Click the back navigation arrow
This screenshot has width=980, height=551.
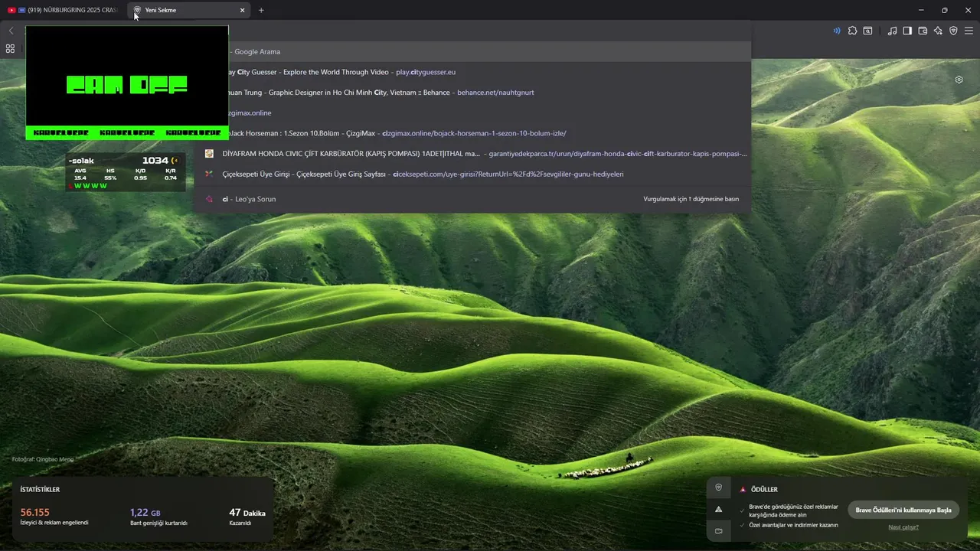click(x=11, y=31)
